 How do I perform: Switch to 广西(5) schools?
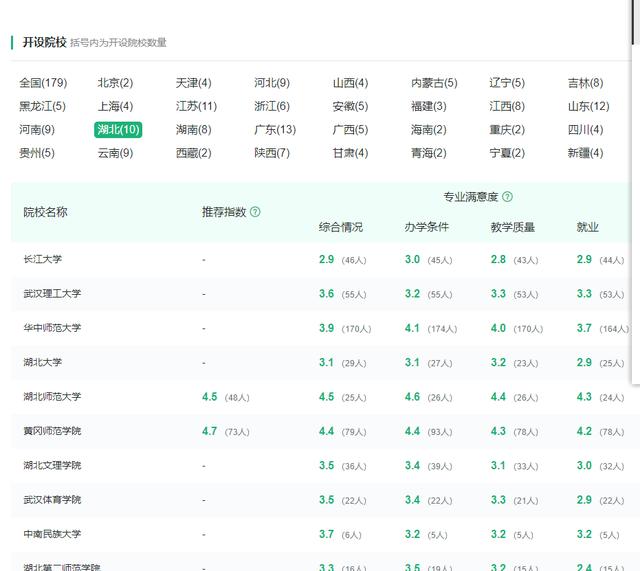[350, 129]
